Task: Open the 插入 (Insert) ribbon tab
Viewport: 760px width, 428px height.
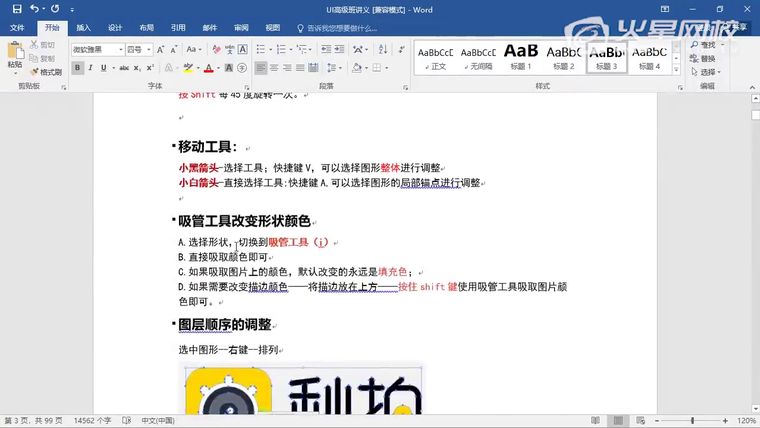Action: tap(83, 28)
